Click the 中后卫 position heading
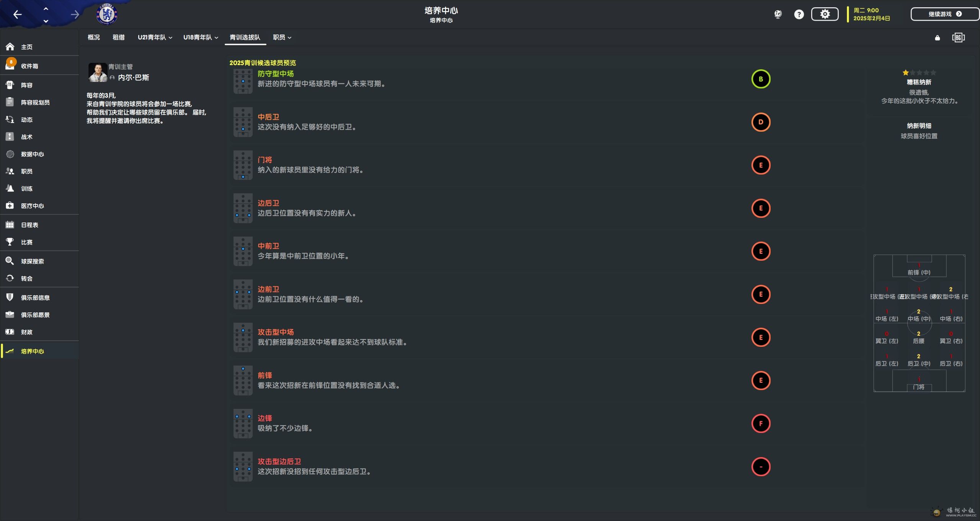Viewport: 980px width, 521px height. click(x=268, y=117)
